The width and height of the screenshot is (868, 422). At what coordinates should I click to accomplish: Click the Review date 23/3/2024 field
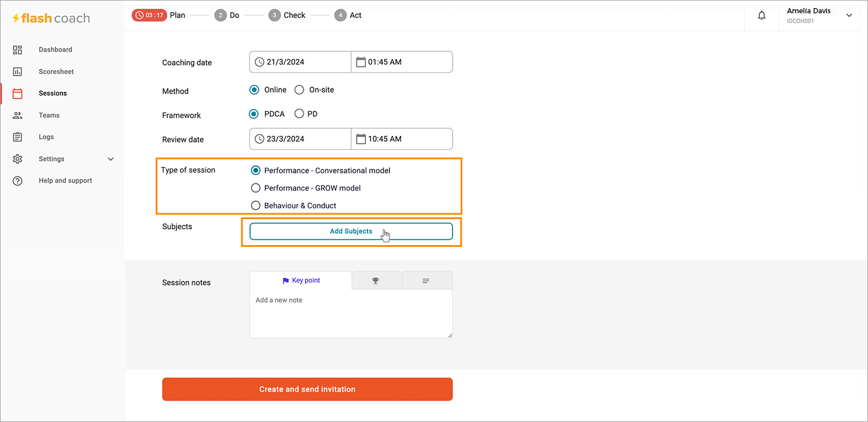click(300, 139)
